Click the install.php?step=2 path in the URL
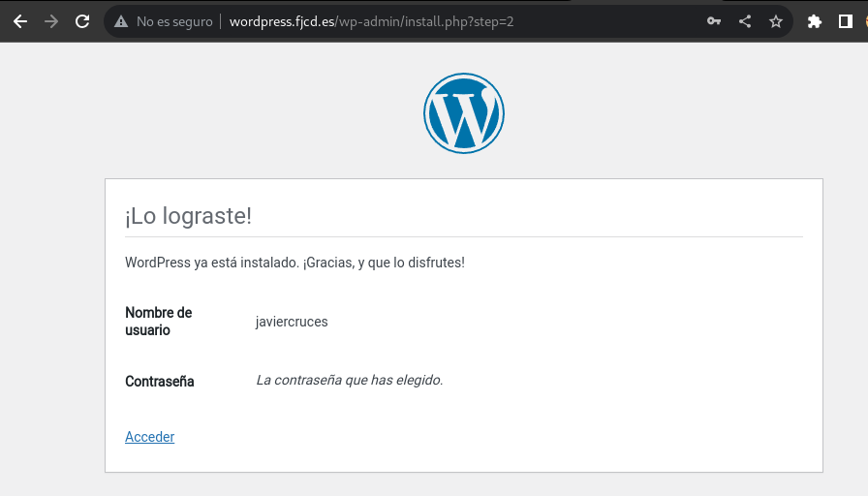 pyautogui.click(x=459, y=21)
